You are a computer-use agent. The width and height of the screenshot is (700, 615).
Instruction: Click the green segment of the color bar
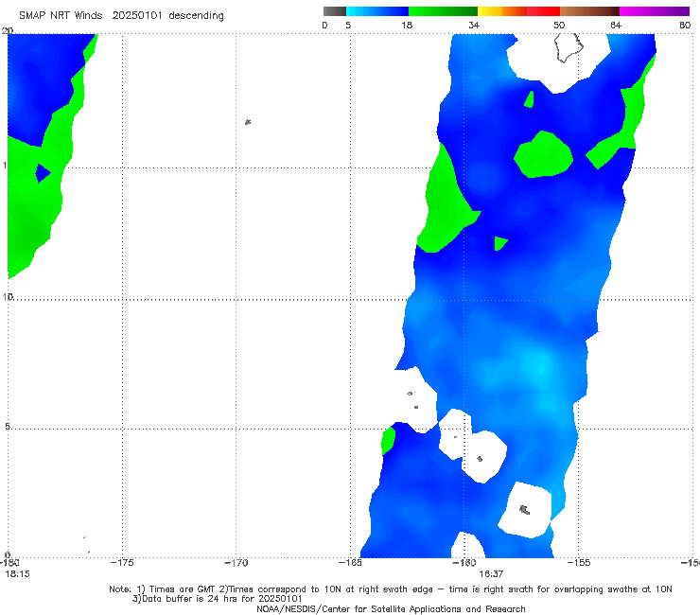[x=443, y=11]
